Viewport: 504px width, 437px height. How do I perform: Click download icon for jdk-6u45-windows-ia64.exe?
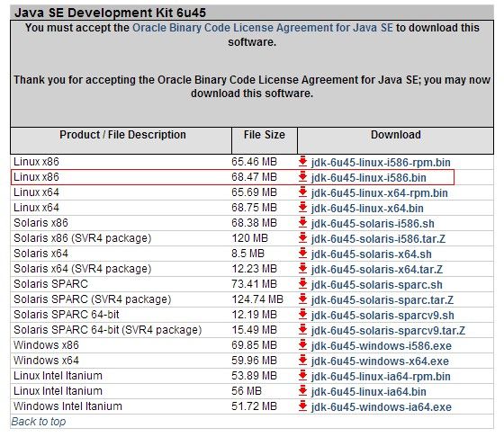point(302,406)
